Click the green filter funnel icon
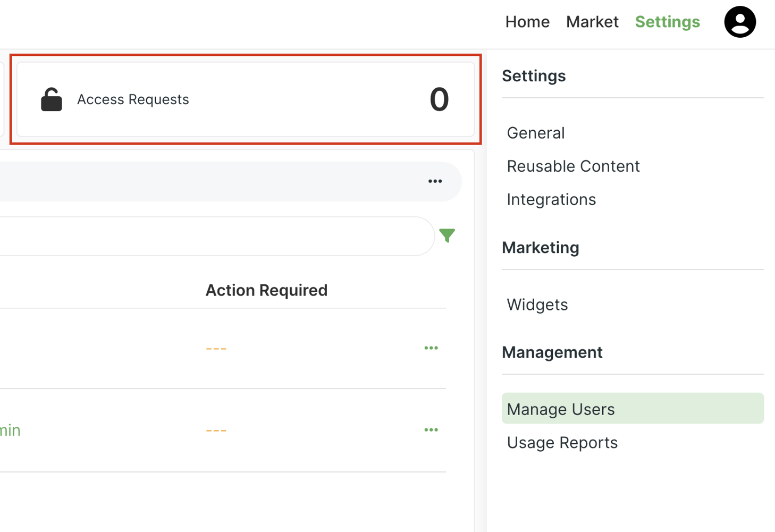Viewport: 775px width, 532px height. point(447,235)
